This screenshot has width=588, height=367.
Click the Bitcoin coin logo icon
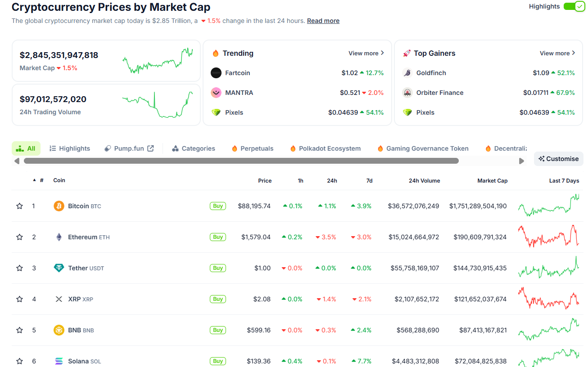[x=59, y=206]
